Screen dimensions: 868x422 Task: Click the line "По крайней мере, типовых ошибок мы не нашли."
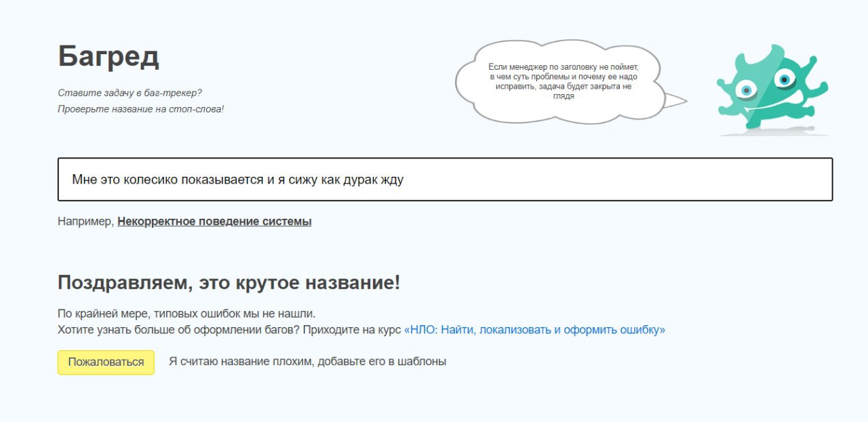pyautogui.click(x=186, y=314)
